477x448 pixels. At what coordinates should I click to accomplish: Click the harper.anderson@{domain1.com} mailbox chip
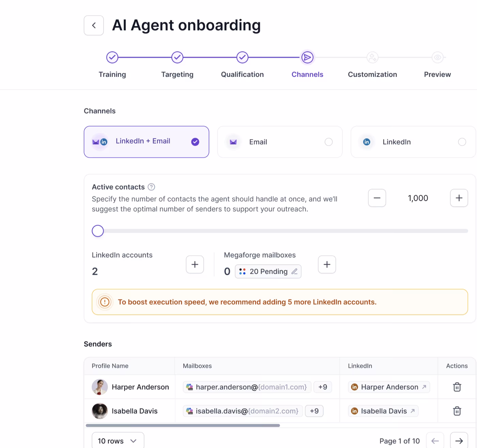coord(247,387)
